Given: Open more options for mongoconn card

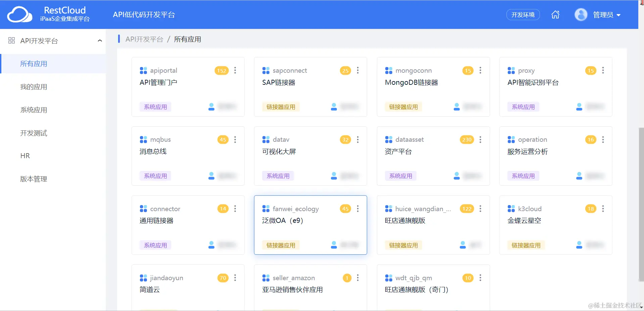Looking at the screenshot, I should [x=480, y=70].
